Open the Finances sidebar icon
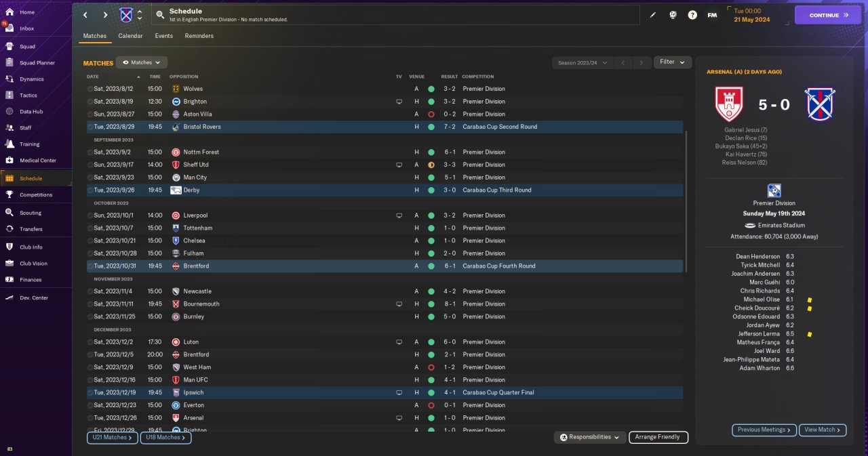Viewport: 868px width, 456px height. click(9, 280)
